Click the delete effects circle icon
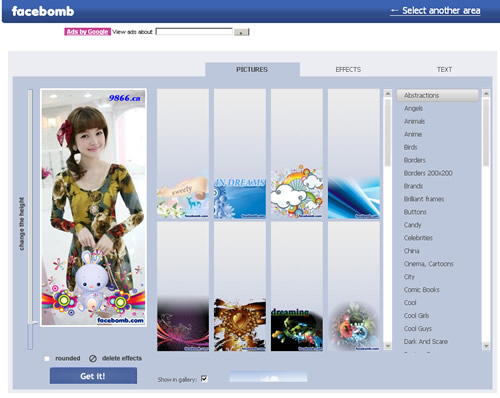500x398 pixels. click(x=93, y=359)
